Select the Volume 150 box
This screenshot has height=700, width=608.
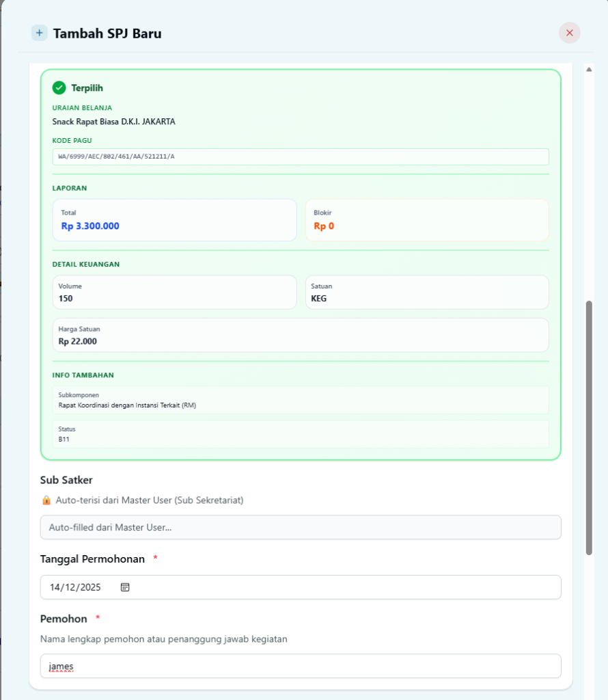coord(174,293)
